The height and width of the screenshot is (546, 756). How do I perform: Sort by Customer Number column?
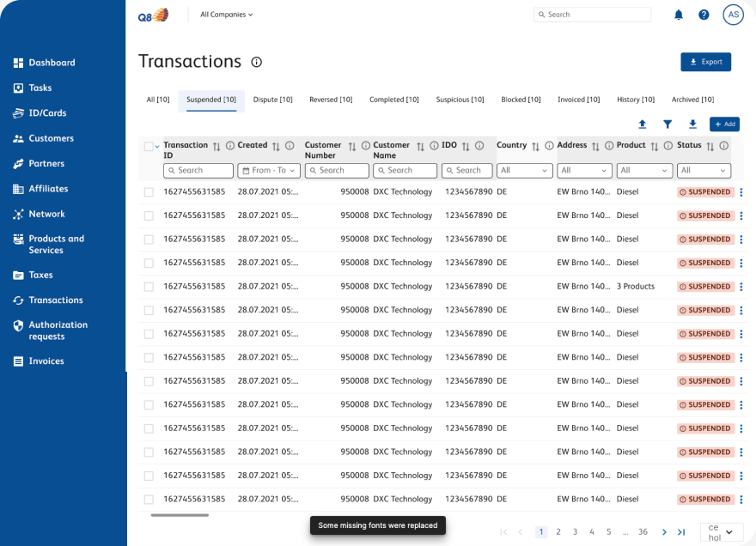[x=352, y=147]
